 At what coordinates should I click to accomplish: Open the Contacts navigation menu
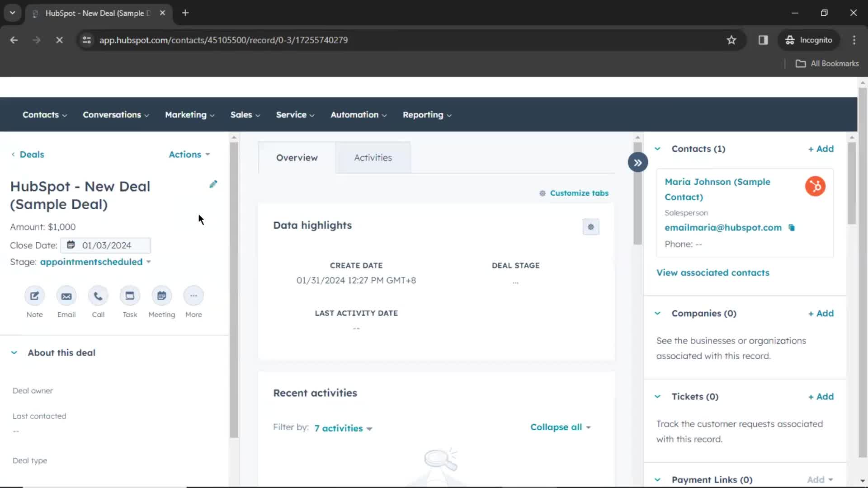click(x=45, y=115)
